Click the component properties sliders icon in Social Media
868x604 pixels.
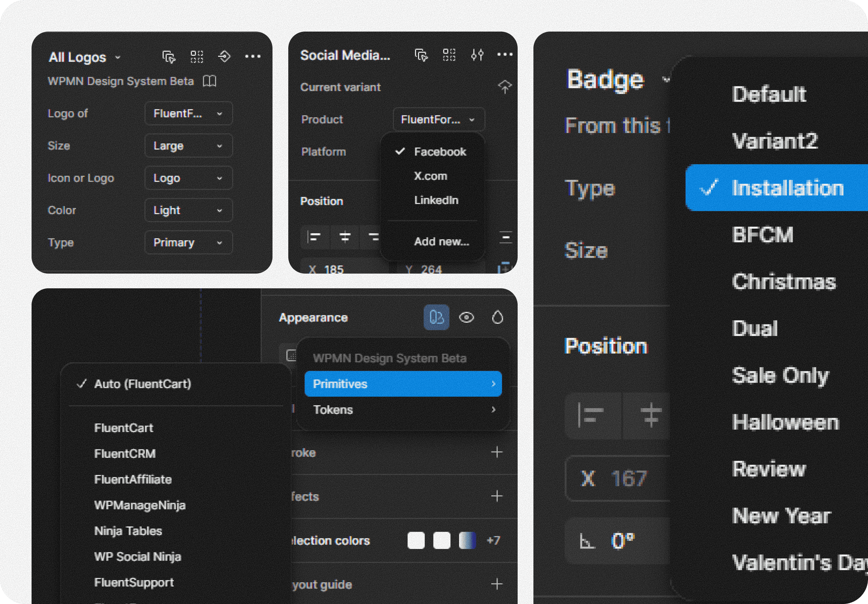477,55
